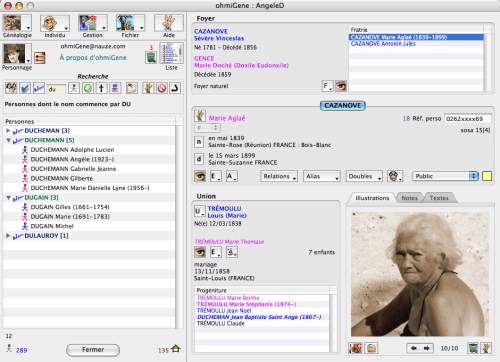This screenshot has height=362, width=500.
Task: Open the À propos d'ohmiGene link
Action: [x=93, y=57]
